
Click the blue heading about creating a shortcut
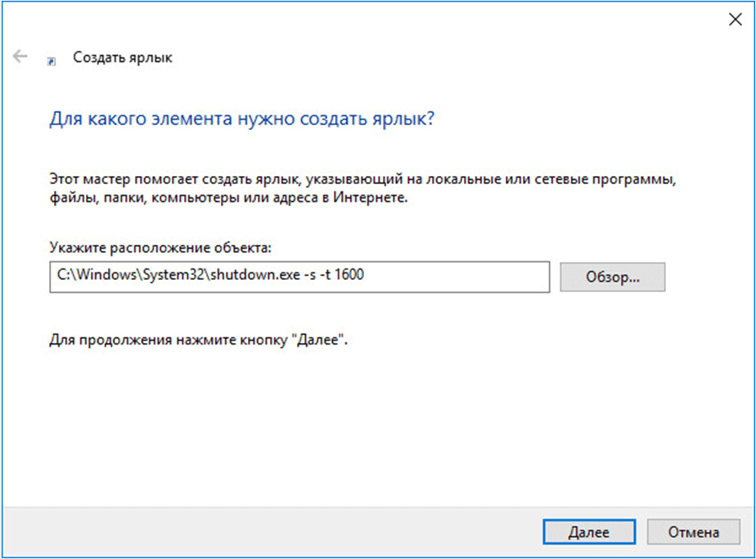(x=242, y=119)
